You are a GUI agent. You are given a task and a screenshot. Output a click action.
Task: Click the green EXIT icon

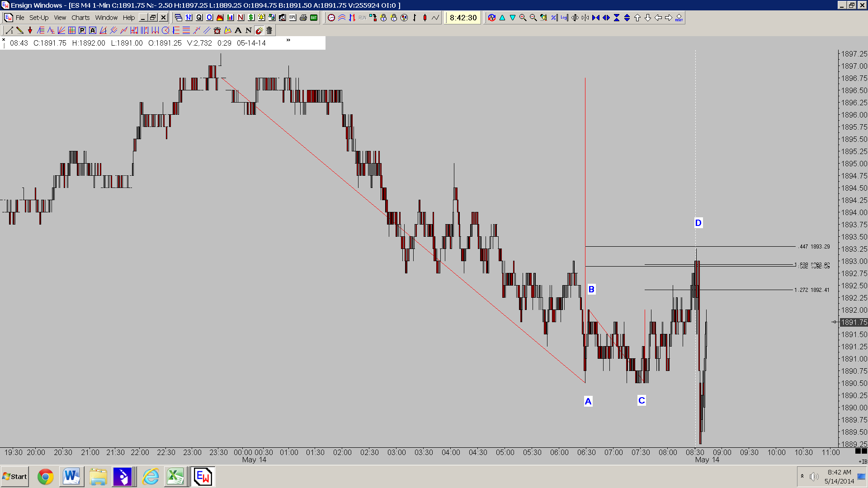(x=314, y=18)
